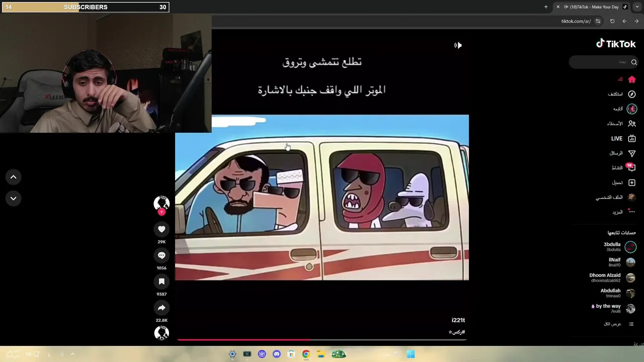This screenshot has height=362, width=644.
Task: Open the Abdullah followed account
Action: pos(618,293)
